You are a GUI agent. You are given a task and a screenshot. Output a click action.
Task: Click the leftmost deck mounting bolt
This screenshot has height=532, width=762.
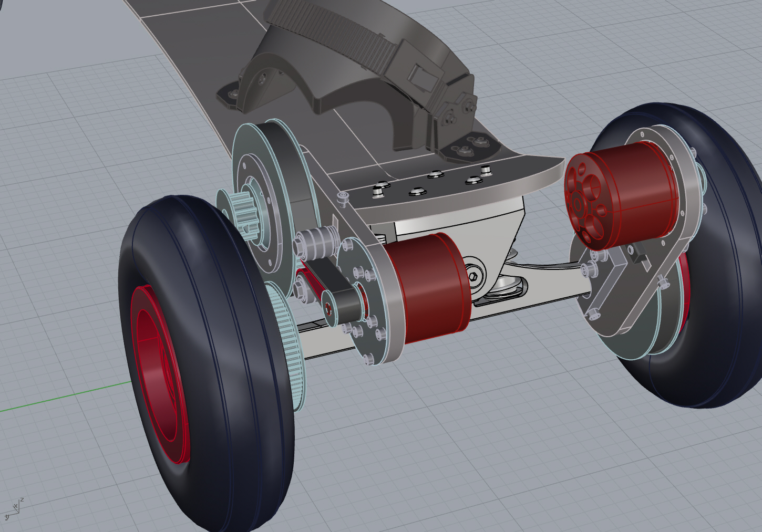tap(379, 190)
